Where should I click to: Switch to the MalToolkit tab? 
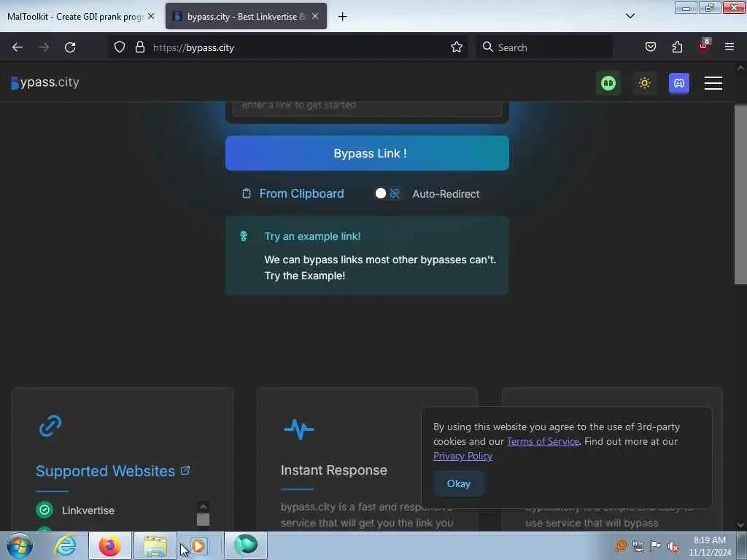[x=75, y=16]
